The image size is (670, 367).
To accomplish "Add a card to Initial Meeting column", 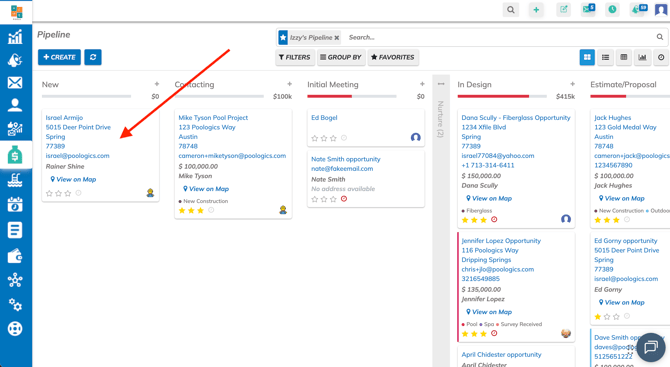I will click(422, 84).
